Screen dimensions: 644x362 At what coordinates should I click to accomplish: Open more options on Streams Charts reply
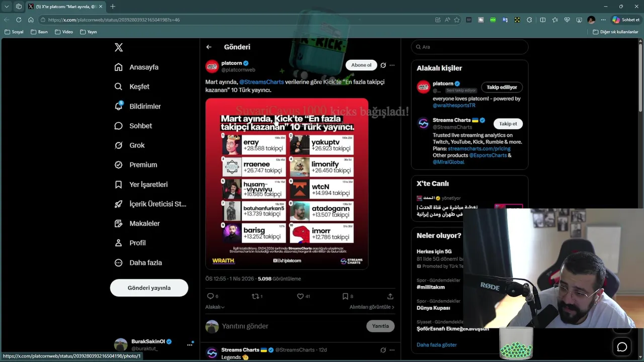coord(392,350)
